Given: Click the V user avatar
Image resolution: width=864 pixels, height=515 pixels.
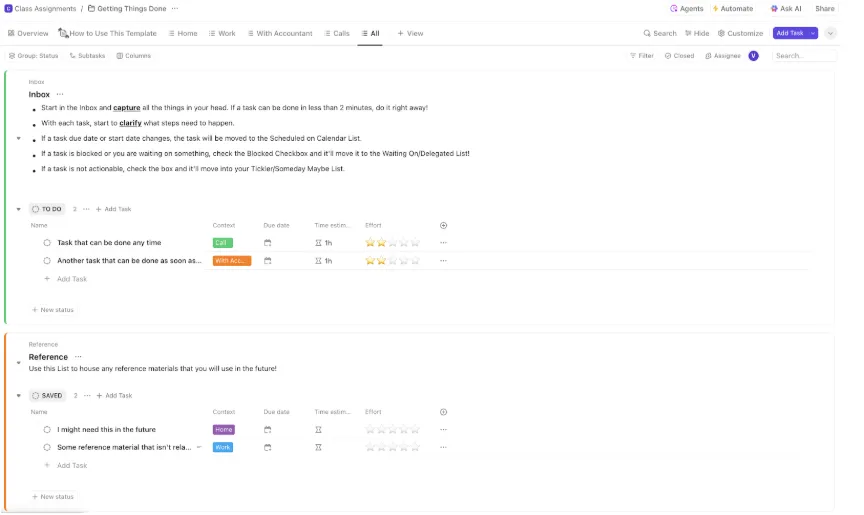Looking at the screenshot, I should pyautogui.click(x=753, y=56).
